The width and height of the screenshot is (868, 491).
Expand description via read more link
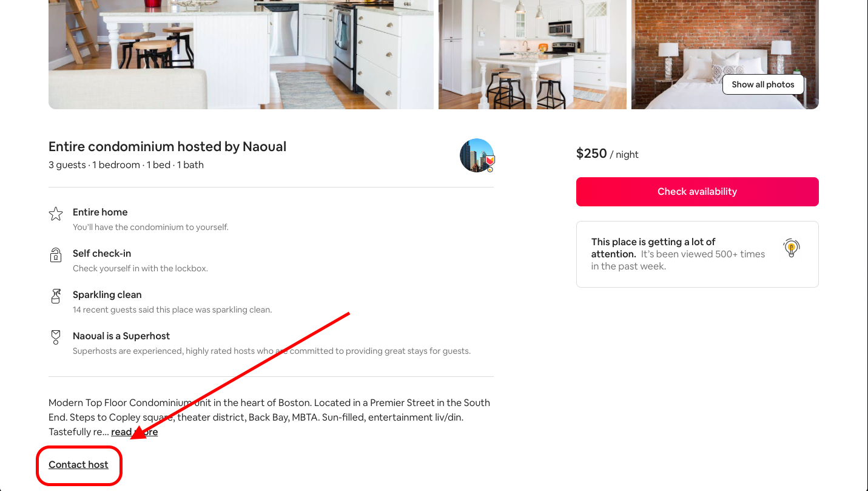click(133, 432)
